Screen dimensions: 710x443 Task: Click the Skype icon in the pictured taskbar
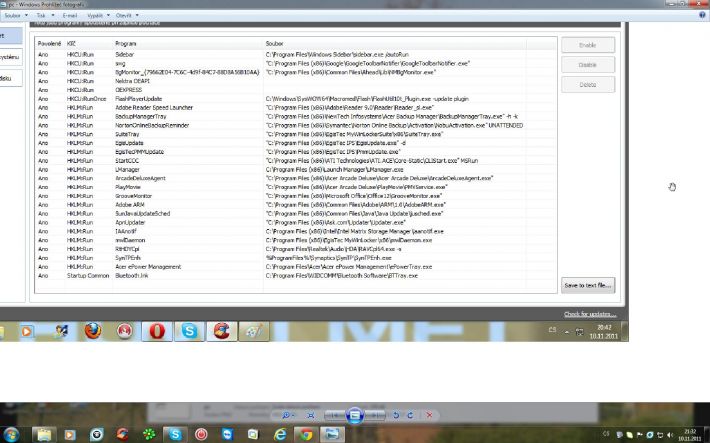(x=189, y=331)
